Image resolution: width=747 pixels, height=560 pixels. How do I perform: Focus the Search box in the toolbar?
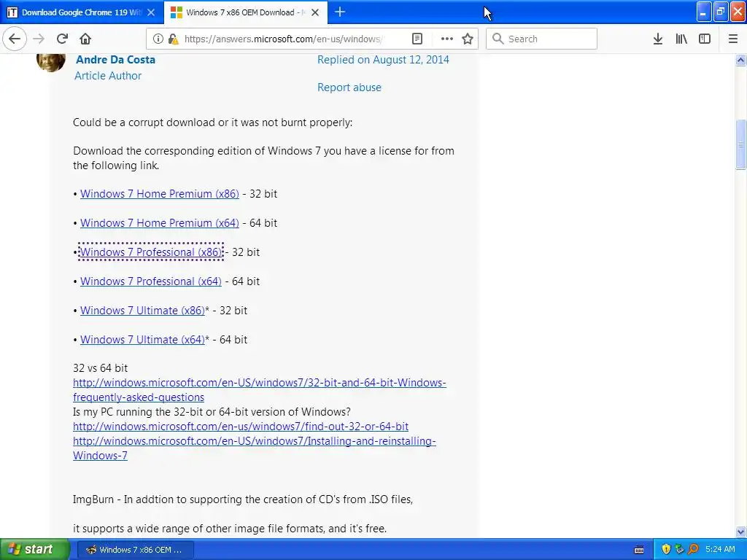tap(542, 39)
